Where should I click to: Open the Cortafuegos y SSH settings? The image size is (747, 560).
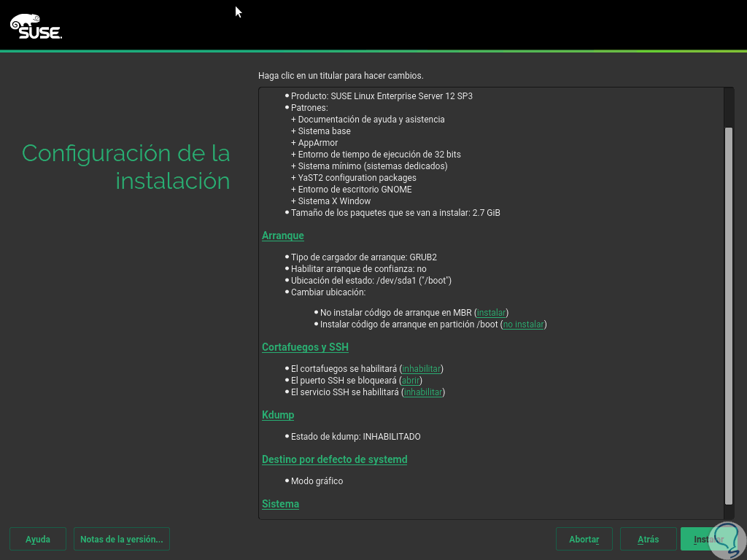tap(305, 347)
